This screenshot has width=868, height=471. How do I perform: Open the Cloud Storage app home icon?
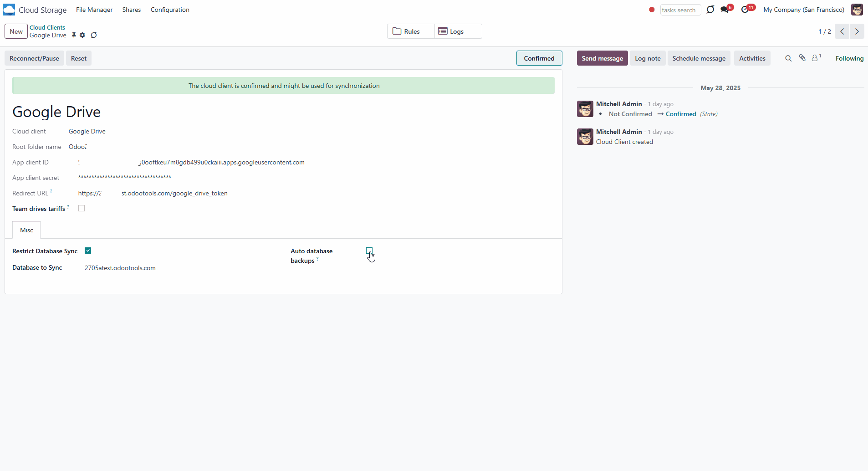point(9,10)
